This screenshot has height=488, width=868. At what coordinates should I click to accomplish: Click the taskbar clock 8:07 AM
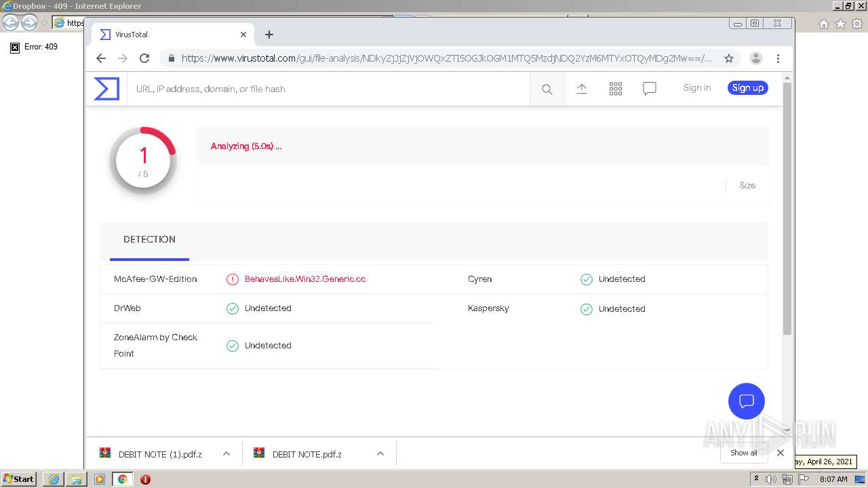[833, 479]
